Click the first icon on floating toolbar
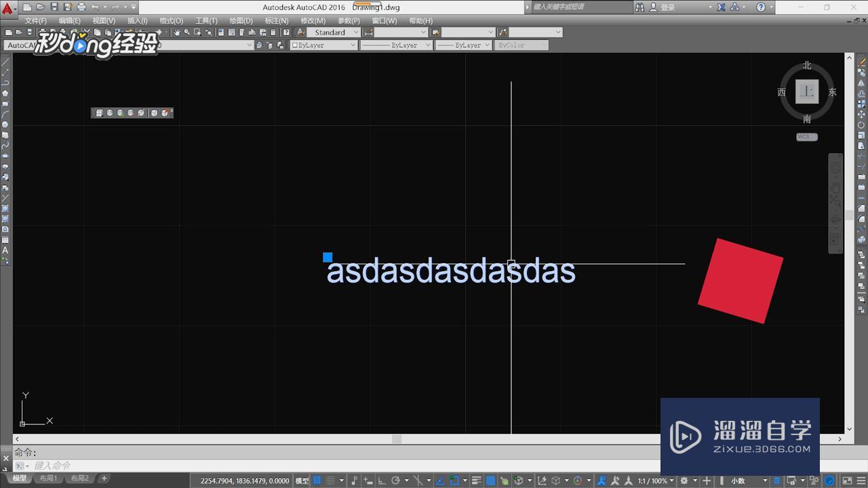Image resolution: width=868 pixels, height=488 pixels. pyautogui.click(x=99, y=113)
